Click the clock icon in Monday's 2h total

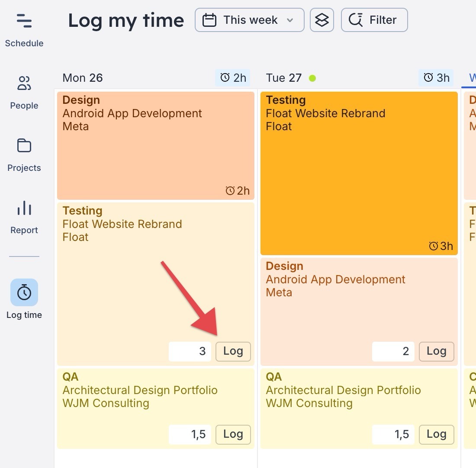tap(225, 77)
